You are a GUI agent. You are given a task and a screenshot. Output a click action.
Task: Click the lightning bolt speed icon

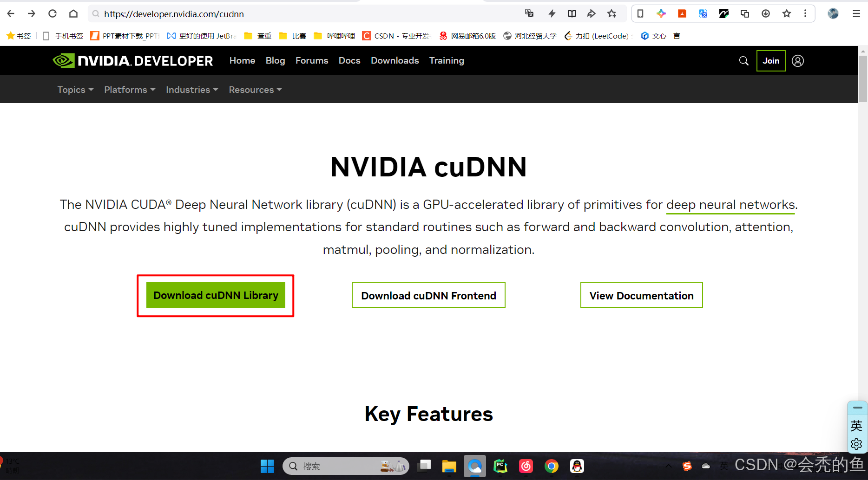tap(552, 13)
